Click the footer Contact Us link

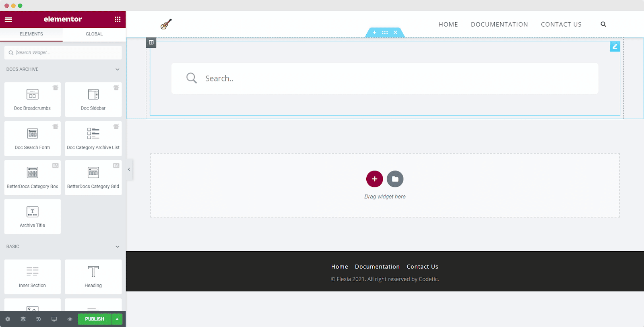[x=422, y=267]
